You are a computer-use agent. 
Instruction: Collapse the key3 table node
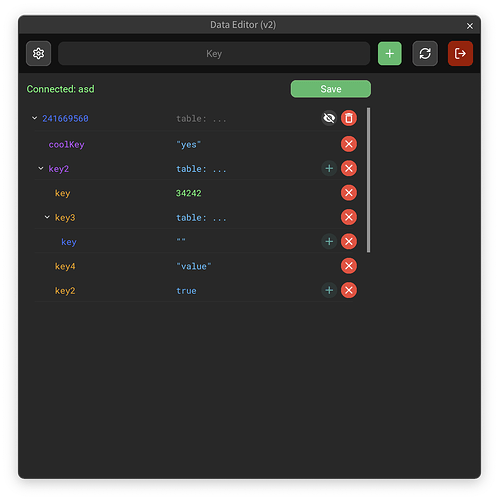click(47, 217)
